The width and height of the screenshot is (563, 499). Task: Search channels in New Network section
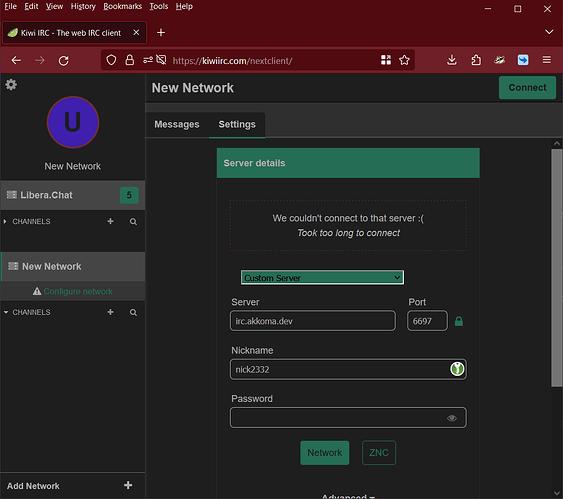pos(133,312)
